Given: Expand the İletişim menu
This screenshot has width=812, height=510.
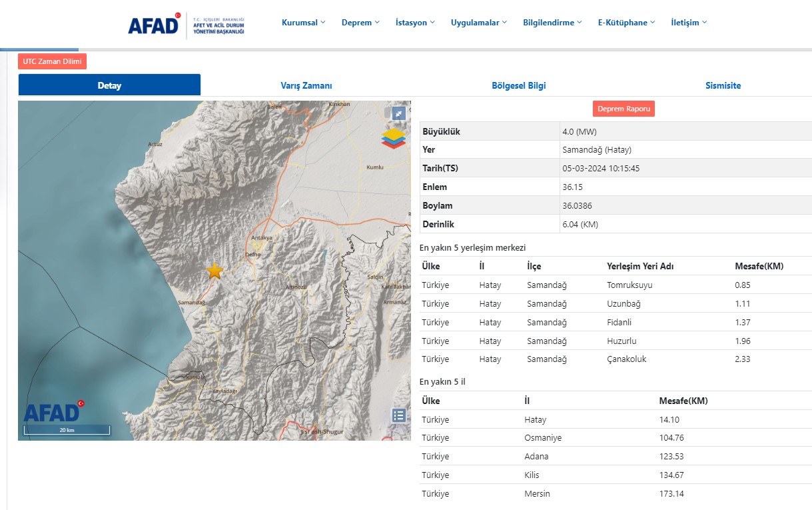Looking at the screenshot, I should (x=689, y=23).
